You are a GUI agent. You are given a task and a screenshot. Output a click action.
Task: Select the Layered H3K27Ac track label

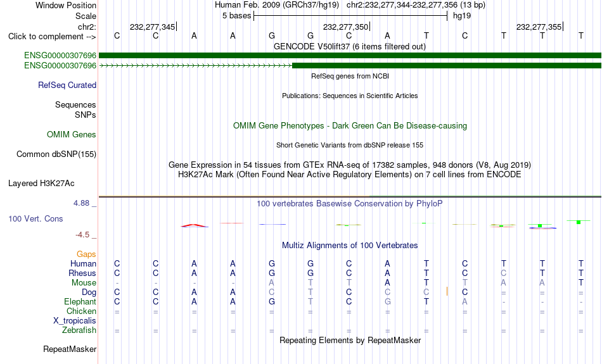41,184
